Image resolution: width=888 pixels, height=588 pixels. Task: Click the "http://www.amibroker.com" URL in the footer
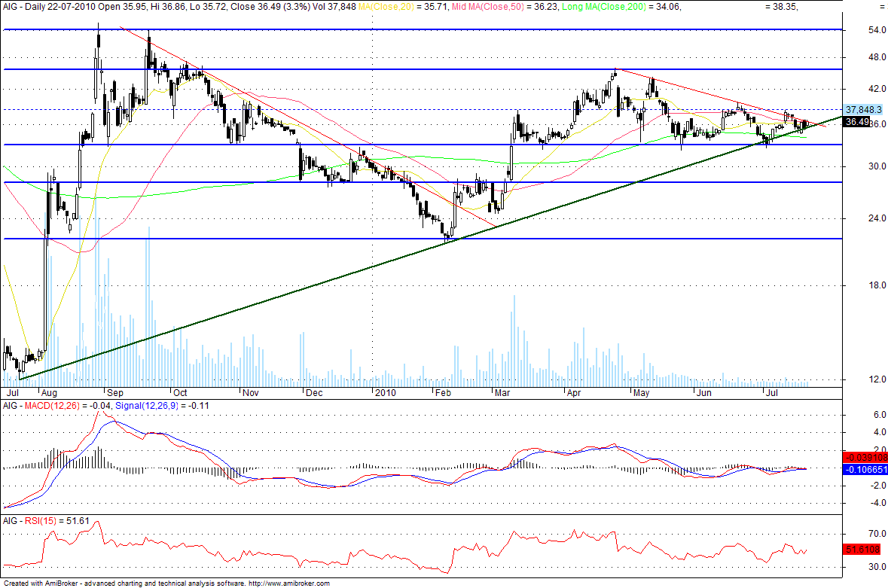point(288,583)
